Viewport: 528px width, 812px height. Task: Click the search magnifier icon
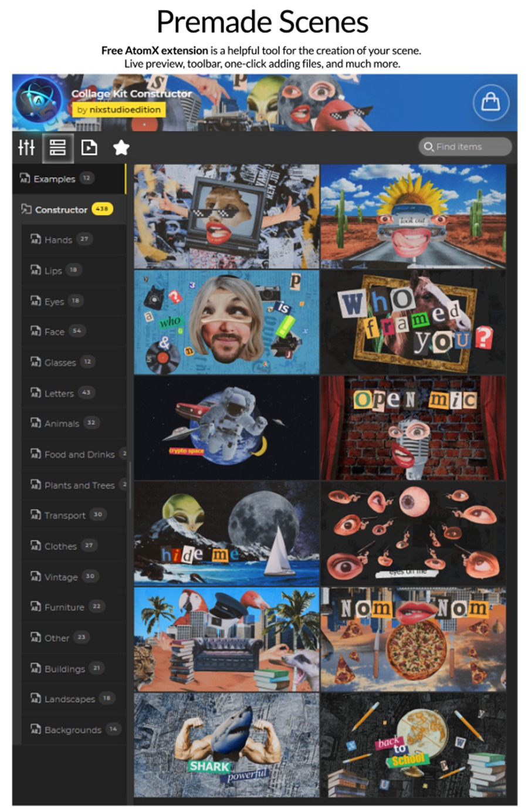(429, 147)
